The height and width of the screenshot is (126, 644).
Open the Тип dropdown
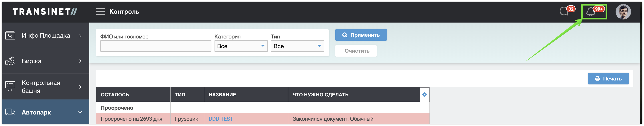click(x=297, y=46)
